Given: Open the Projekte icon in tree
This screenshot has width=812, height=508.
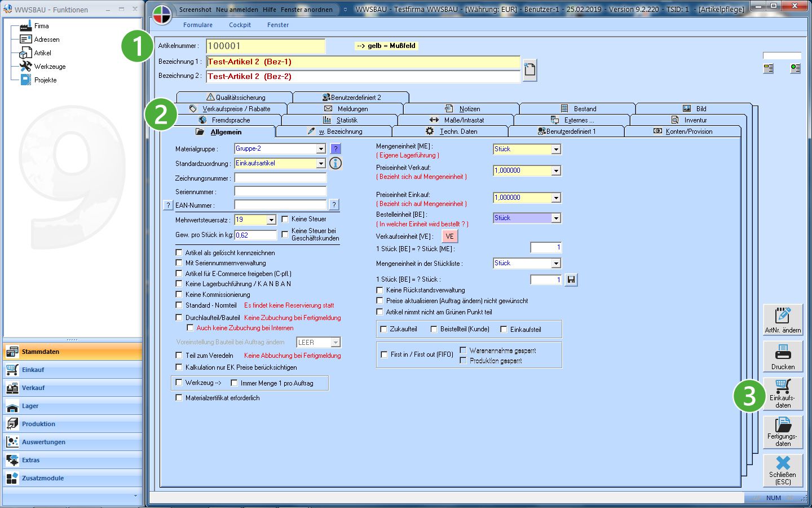Looking at the screenshot, I should (x=25, y=80).
